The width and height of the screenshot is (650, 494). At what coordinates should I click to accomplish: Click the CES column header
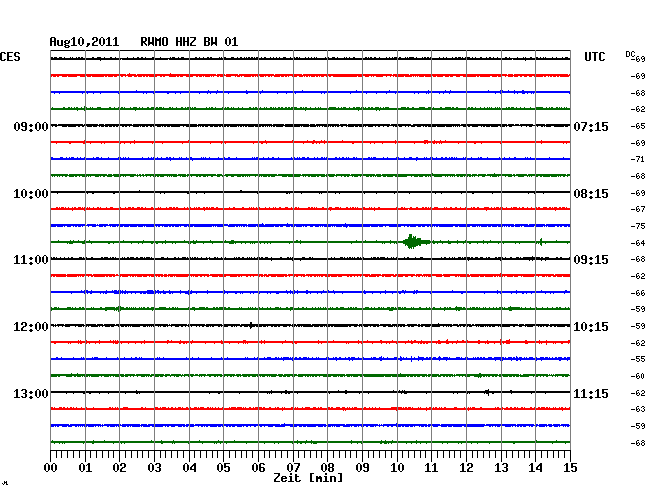[x=10, y=57]
